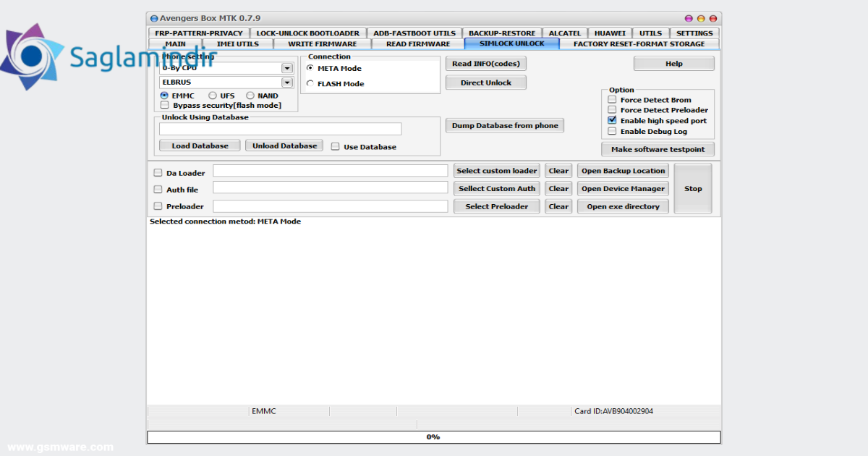Click the Da Loader path field
The width and height of the screenshot is (868, 456).
pos(331,171)
